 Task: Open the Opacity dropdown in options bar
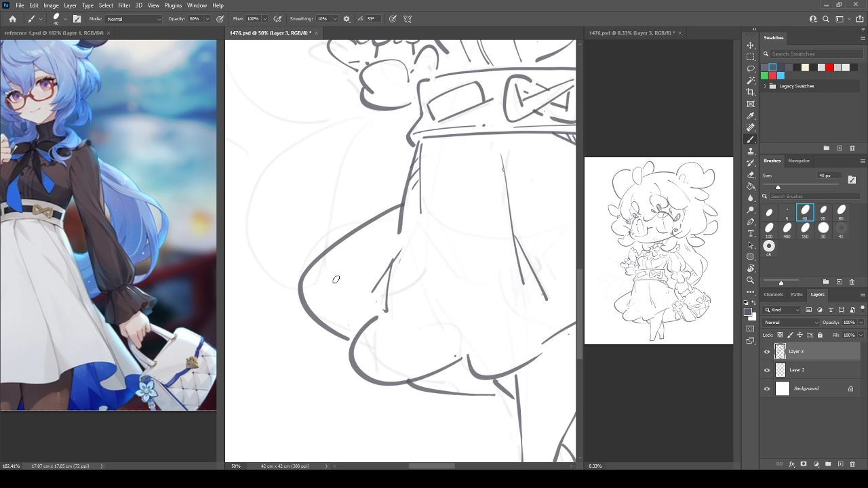(208, 19)
